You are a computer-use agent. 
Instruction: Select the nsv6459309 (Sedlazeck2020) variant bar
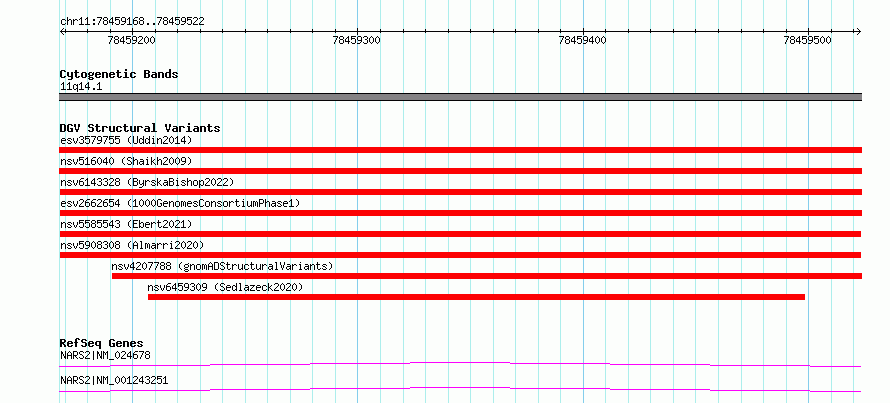(x=476, y=297)
